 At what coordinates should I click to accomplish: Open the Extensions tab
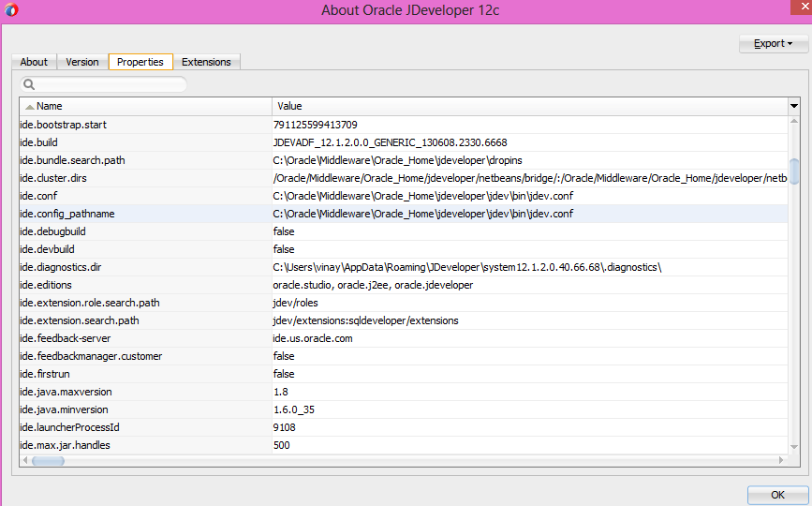pyautogui.click(x=206, y=62)
